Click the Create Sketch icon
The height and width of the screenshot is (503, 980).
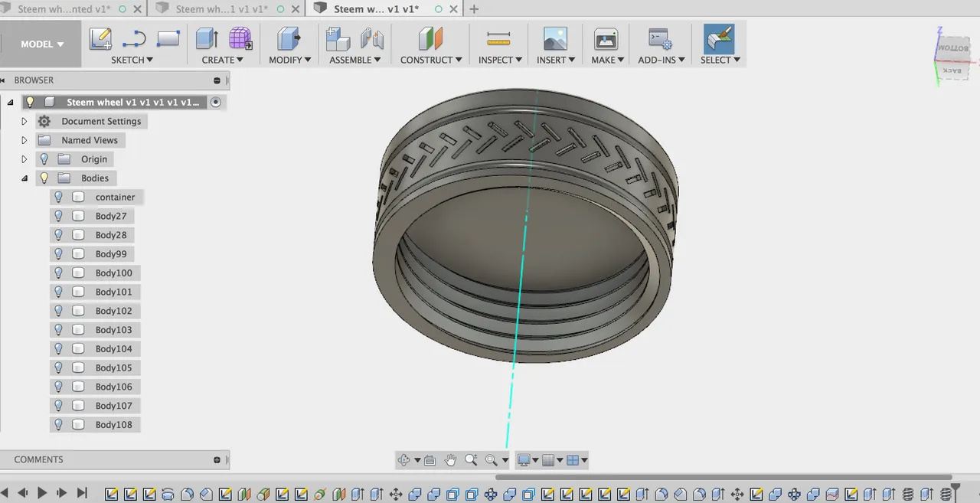point(100,38)
